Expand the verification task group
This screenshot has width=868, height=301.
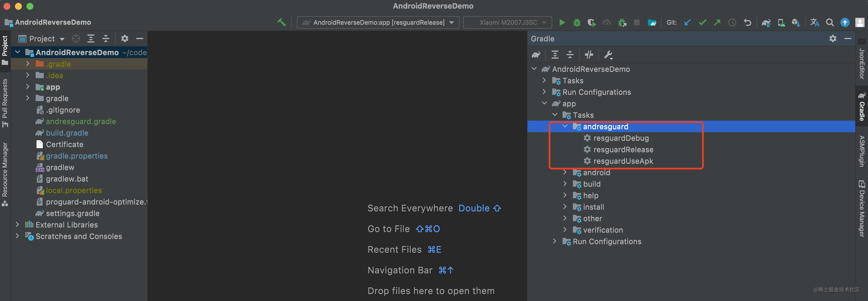[x=565, y=230]
